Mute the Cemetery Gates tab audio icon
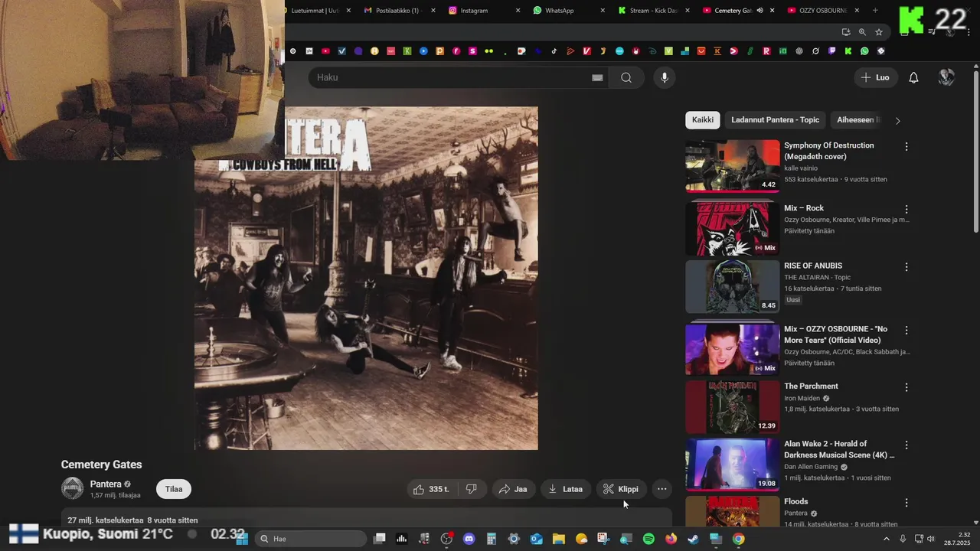The width and height of the screenshot is (980, 551). [x=759, y=11]
